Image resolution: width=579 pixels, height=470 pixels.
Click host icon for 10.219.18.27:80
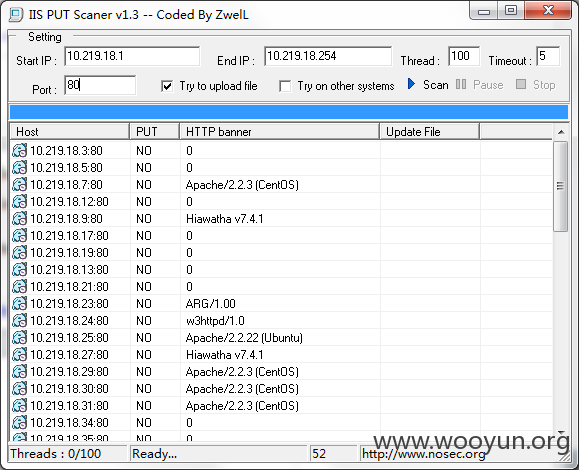(20, 354)
